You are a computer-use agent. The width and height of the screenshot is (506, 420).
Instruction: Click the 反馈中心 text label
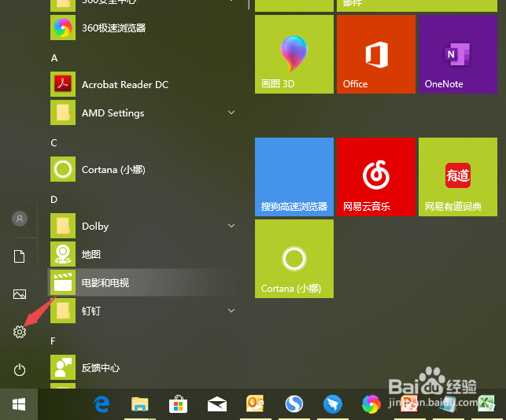click(101, 368)
